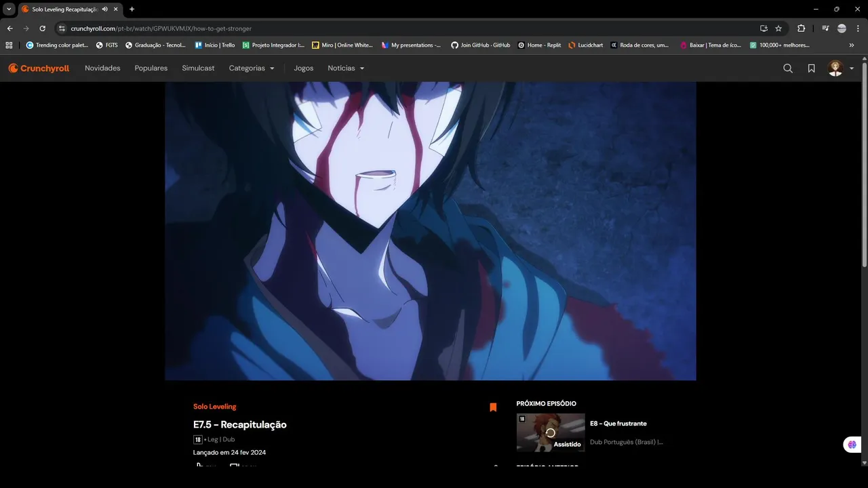Click the install app icon in address bar
The image size is (868, 488).
point(764,28)
